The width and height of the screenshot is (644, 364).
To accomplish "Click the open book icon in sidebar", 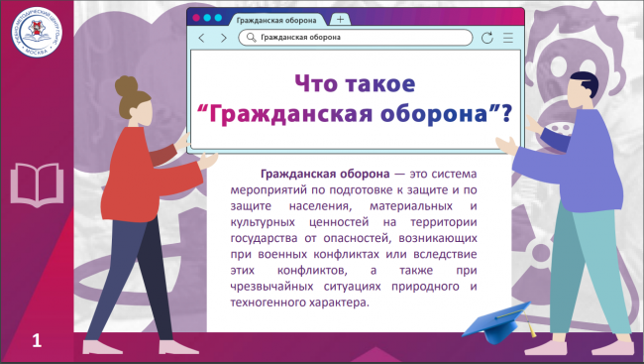I will pos(37,184).
